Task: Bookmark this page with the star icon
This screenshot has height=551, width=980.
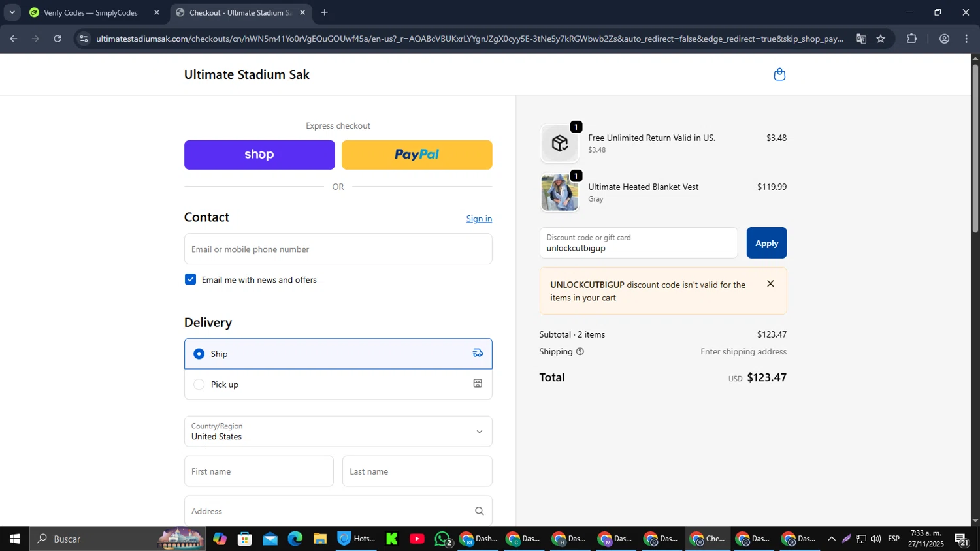Action: [881, 39]
